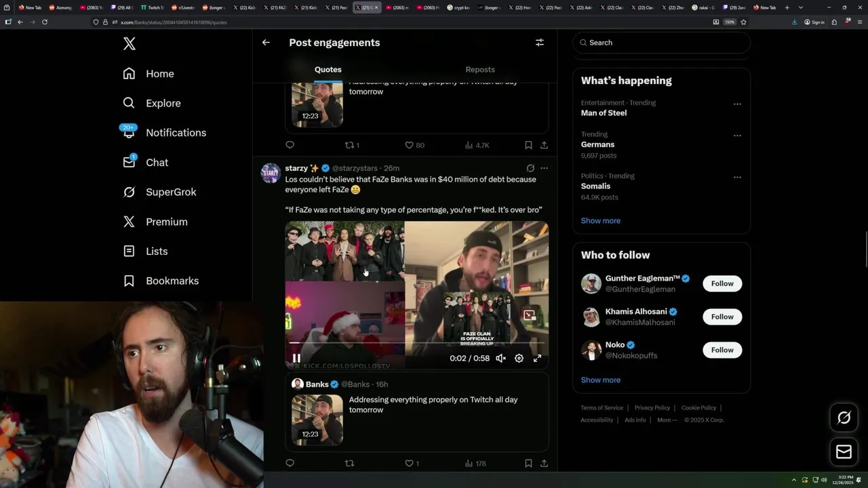Go back in the browser toolbar
Viewport: 868px width, 488px height.
click(x=20, y=22)
